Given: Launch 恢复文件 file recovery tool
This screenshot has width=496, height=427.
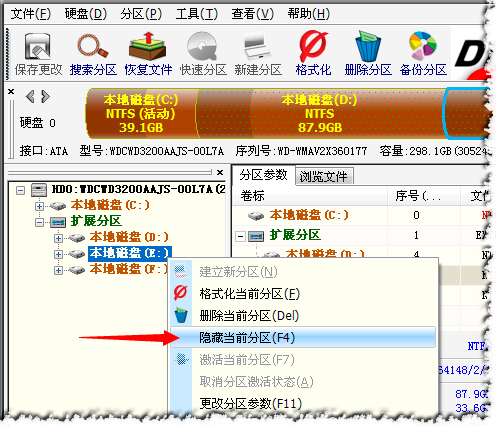Looking at the screenshot, I should tap(148, 54).
